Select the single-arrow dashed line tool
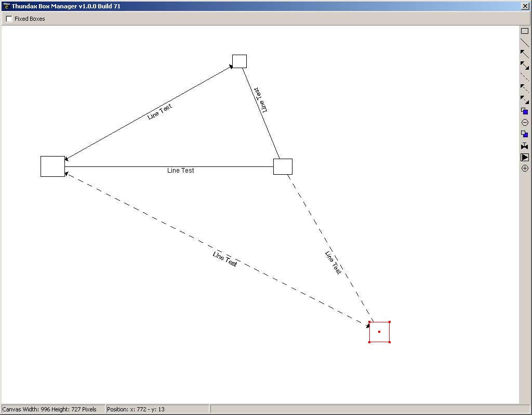 pos(525,88)
